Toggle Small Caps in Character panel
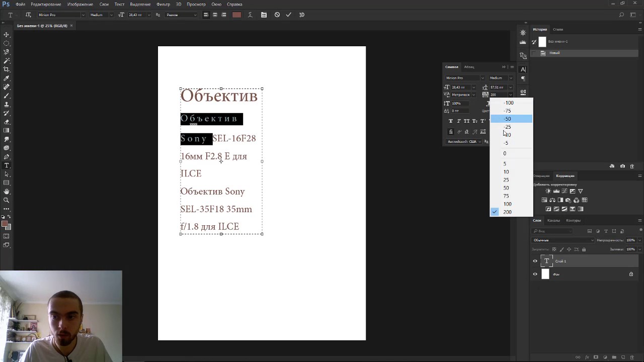 [x=475, y=121]
